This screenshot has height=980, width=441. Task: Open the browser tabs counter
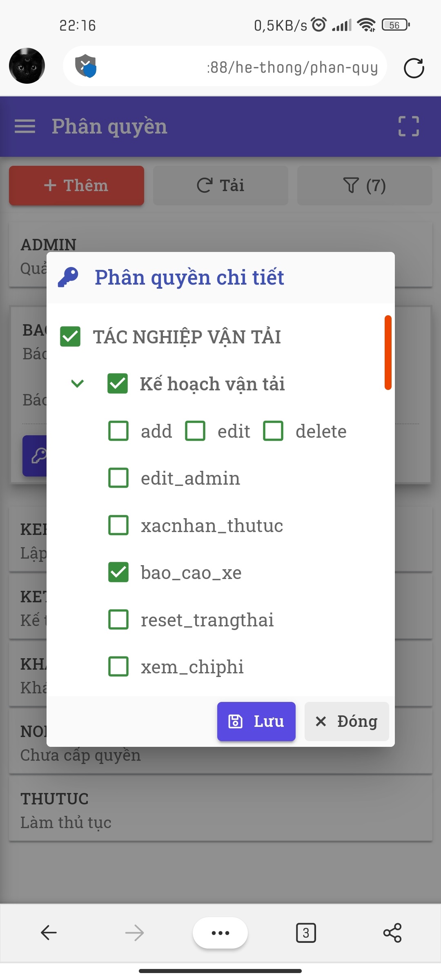tap(306, 933)
